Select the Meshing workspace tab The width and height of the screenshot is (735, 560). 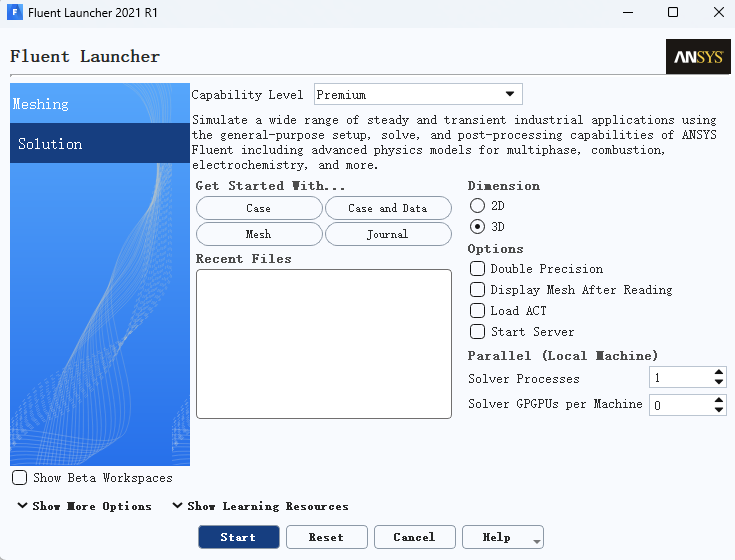100,104
